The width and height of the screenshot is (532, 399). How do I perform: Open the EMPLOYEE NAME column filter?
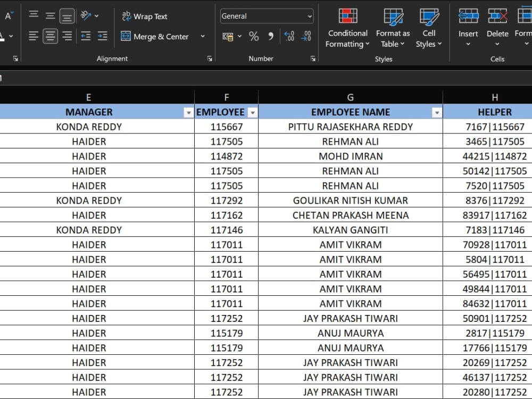437,113
